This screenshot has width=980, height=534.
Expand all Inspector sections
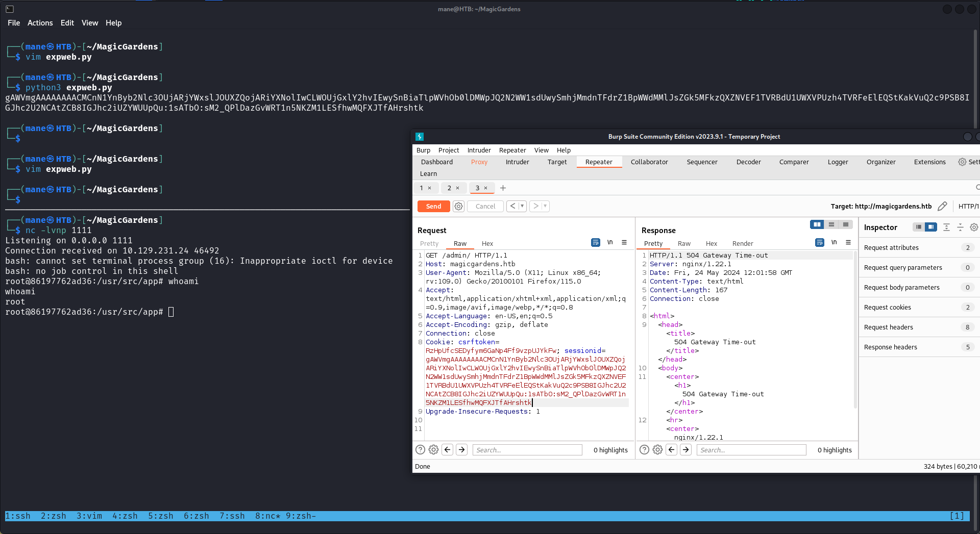(x=946, y=227)
